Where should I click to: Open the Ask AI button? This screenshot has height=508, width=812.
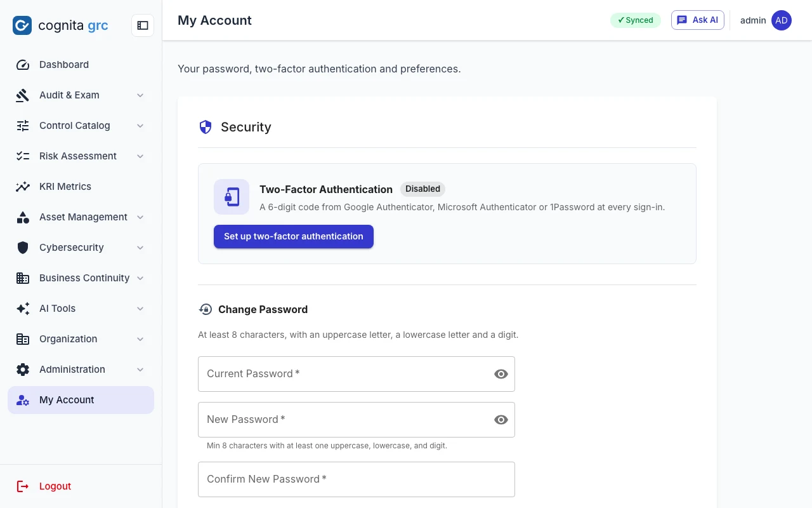point(698,20)
